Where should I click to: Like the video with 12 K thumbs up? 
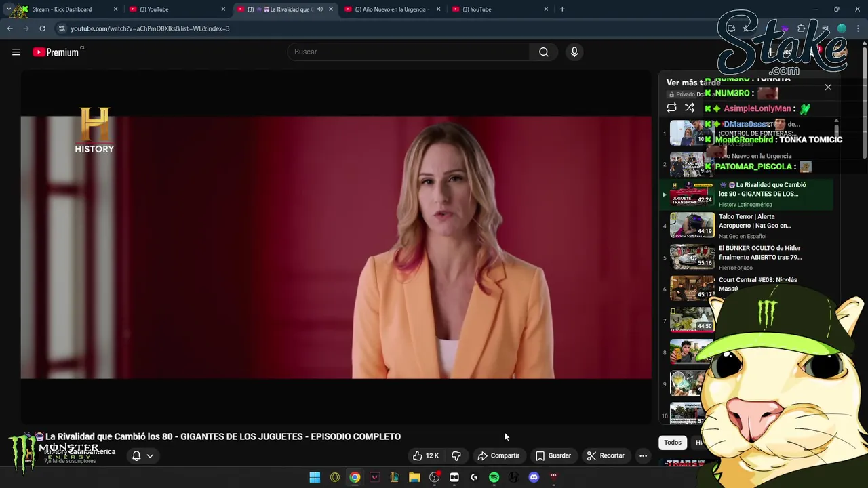click(427, 455)
